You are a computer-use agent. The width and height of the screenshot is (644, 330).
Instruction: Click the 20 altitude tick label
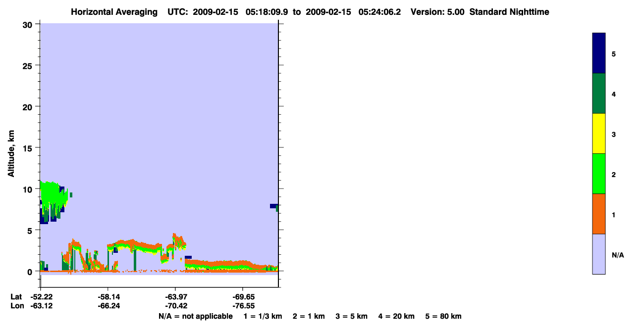28,106
